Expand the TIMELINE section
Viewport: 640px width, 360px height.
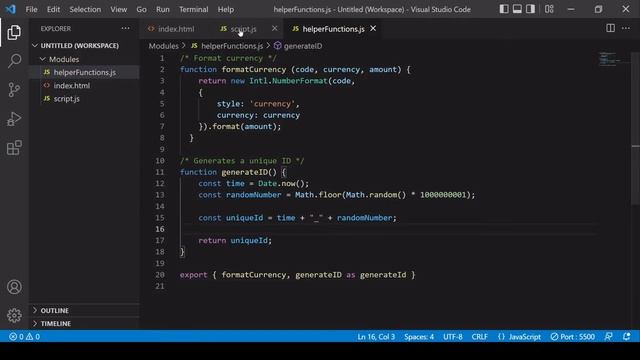pos(56,323)
